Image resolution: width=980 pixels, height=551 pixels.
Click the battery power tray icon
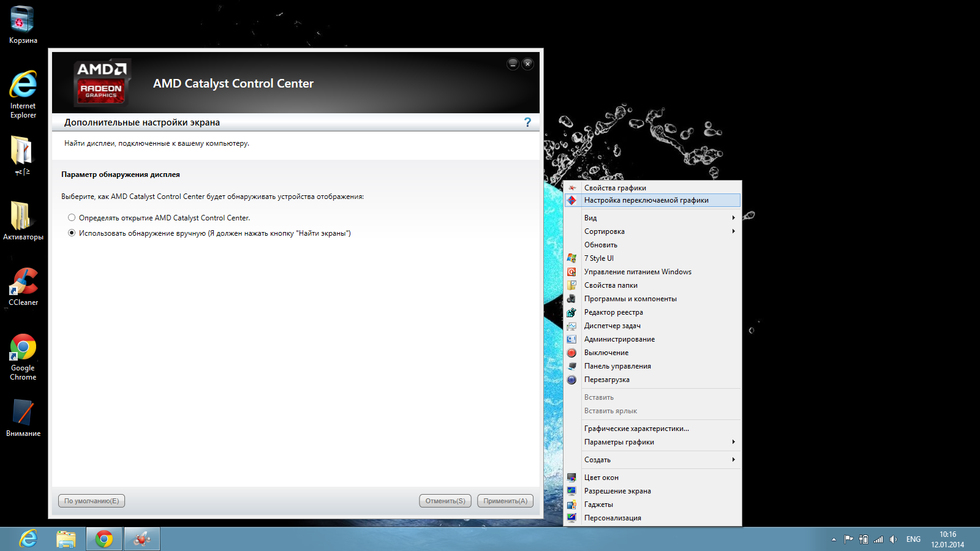click(864, 539)
